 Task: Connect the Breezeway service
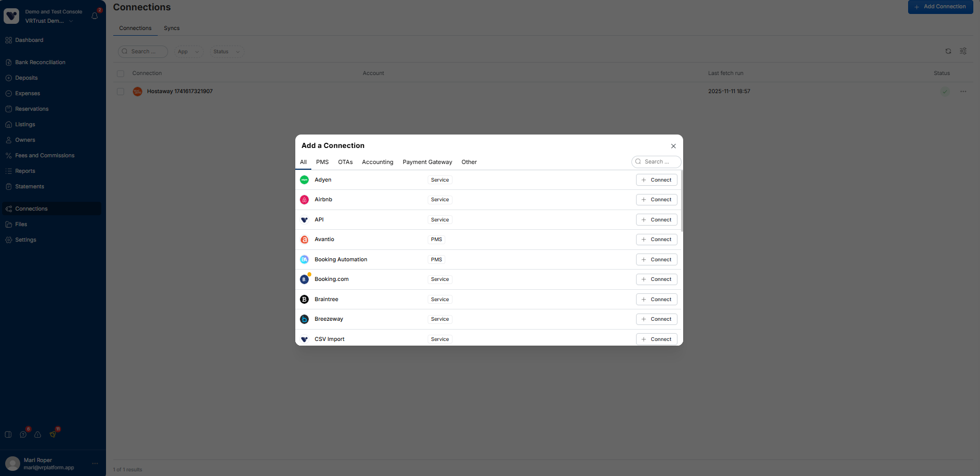(657, 319)
